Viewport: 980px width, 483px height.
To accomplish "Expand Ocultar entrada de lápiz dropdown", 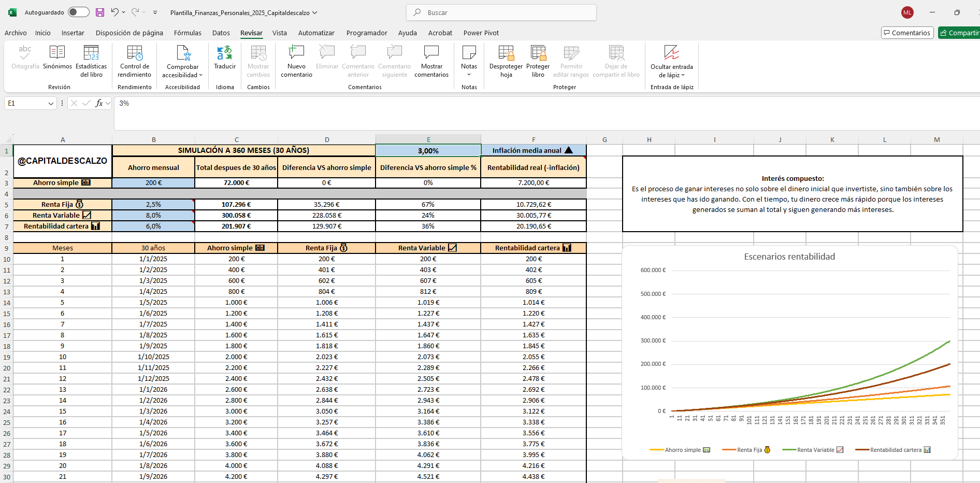I will (x=683, y=75).
